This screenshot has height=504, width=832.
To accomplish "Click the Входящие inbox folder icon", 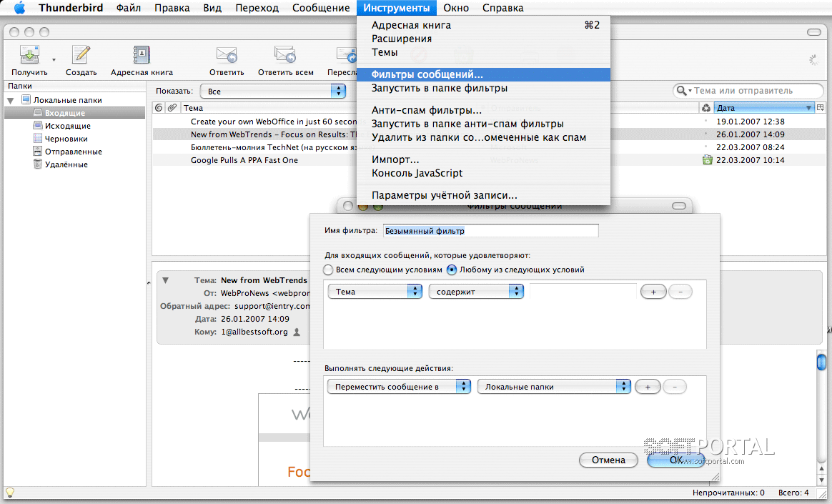I will 38,112.
